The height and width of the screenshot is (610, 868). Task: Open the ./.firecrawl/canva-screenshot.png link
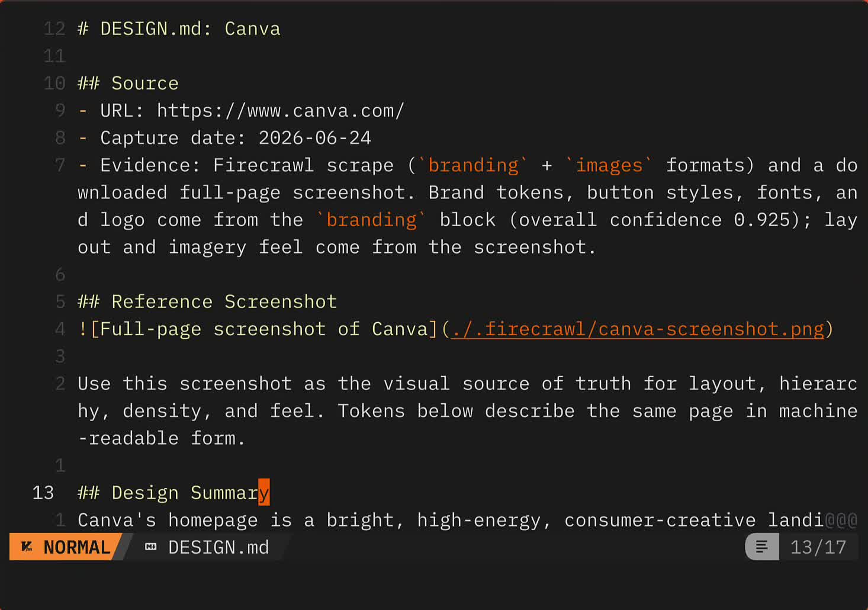click(x=638, y=329)
